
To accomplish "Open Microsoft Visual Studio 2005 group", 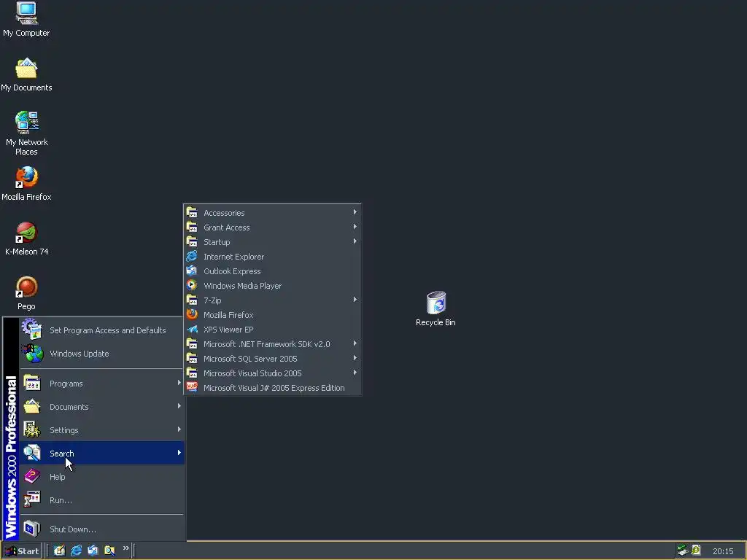I will (272, 373).
